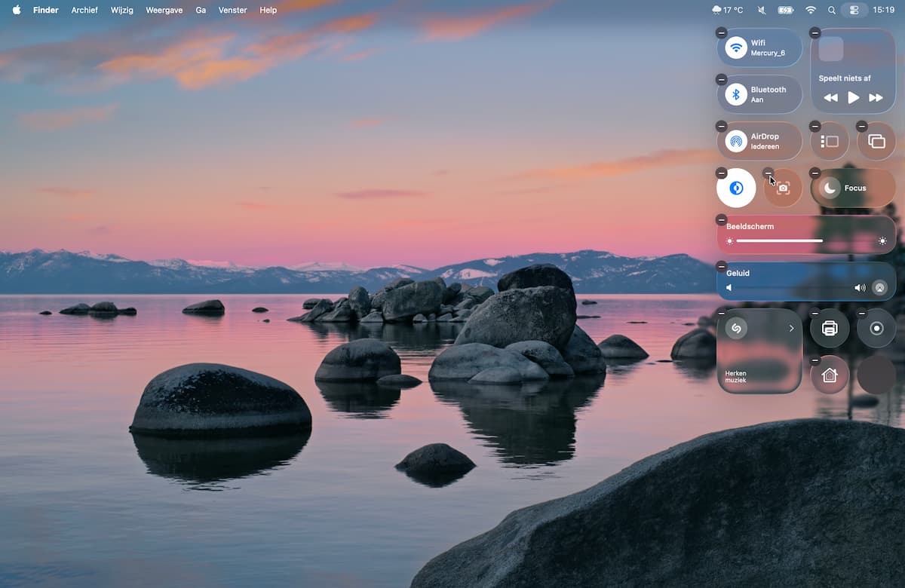
Task: Open the AirPlay audio output icon
Action: (x=879, y=287)
